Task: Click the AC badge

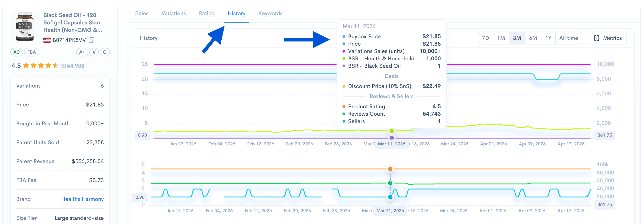Action: pyautogui.click(x=17, y=52)
